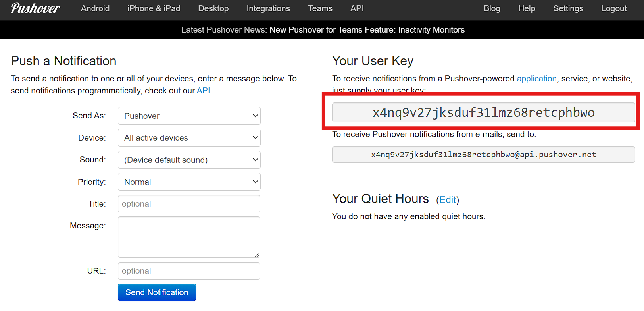Click into the Message text area
This screenshot has width=644, height=311.
pyautogui.click(x=189, y=237)
